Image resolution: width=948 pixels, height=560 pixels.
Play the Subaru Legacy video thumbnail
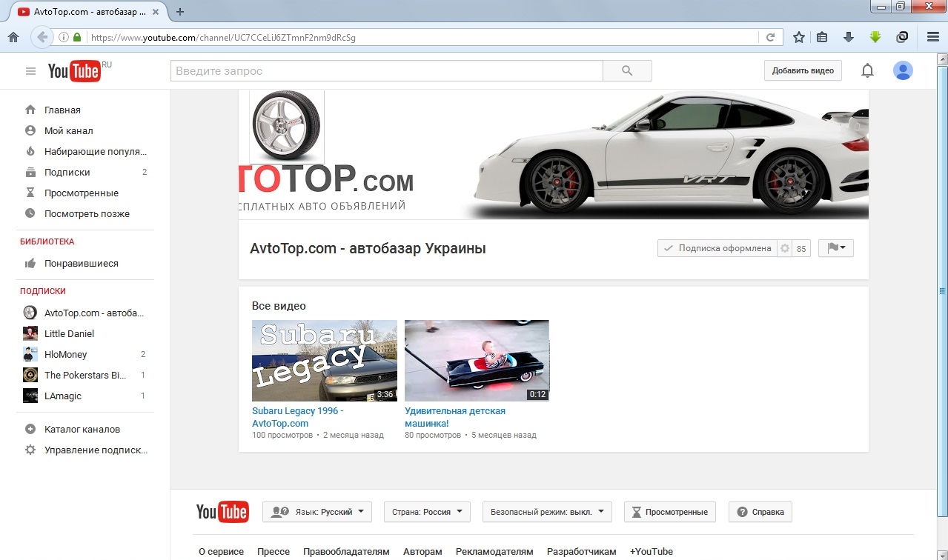click(x=325, y=361)
